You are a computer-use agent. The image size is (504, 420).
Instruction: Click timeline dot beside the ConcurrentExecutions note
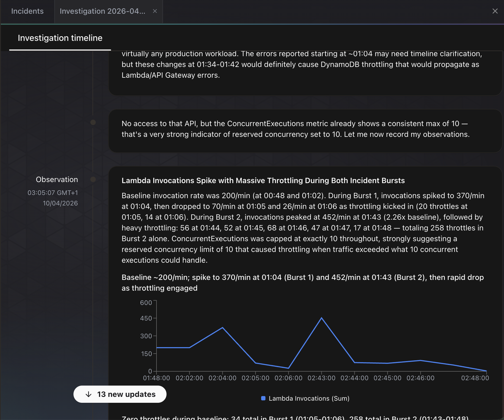[93, 122]
